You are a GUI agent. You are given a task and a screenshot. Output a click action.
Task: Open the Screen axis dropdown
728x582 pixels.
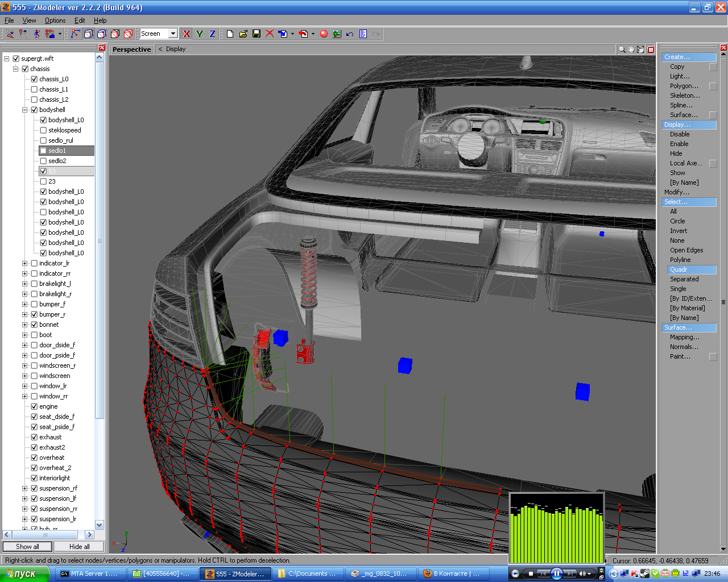(x=173, y=34)
